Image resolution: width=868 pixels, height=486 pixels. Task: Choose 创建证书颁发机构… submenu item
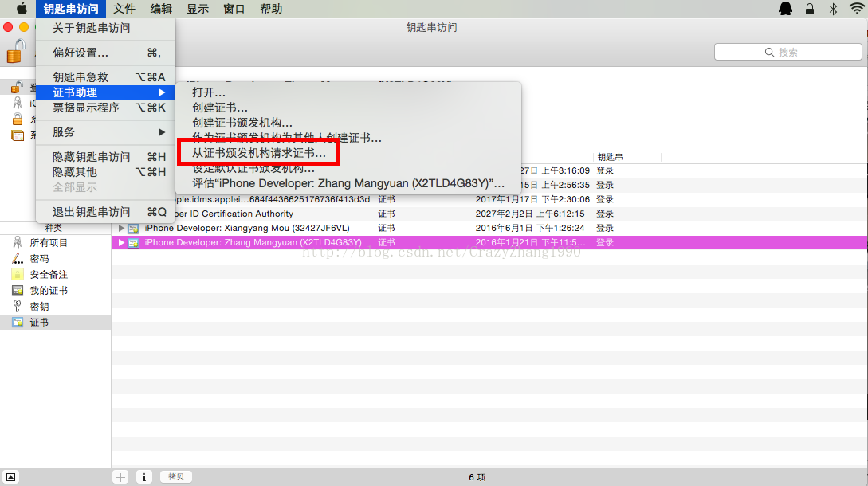click(348, 123)
